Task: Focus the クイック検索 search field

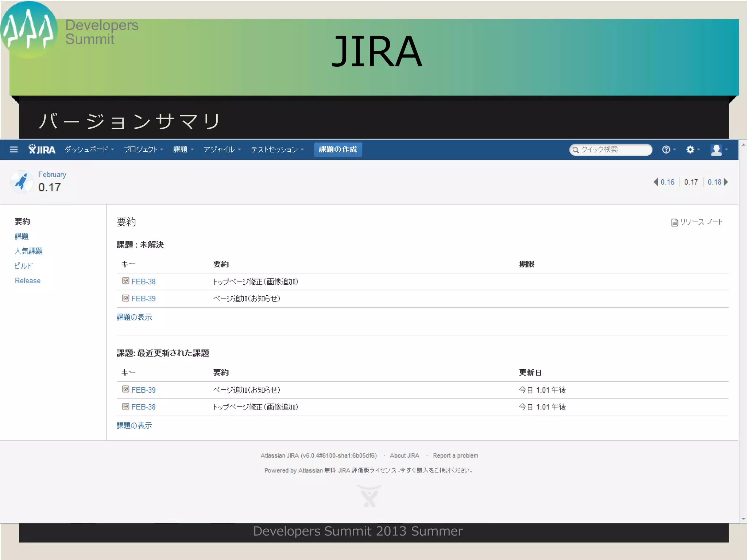Action: [x=611, y=149]
